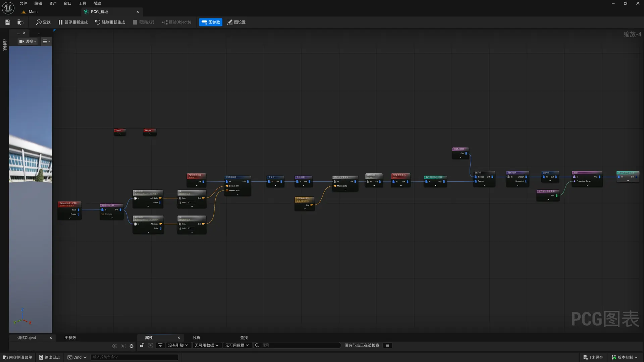Open 图设置 graph settings
This screenshot has width=644, height=362.
236,22
